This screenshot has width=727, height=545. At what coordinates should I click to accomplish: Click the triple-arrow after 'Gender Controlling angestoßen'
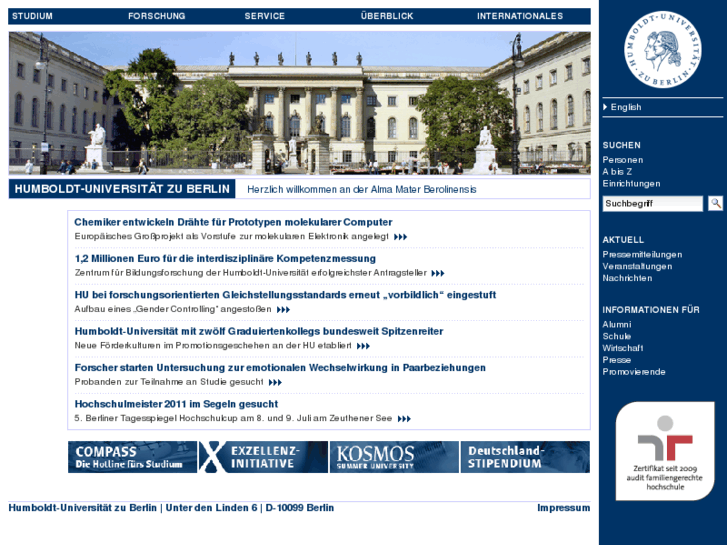pos(283,310)
